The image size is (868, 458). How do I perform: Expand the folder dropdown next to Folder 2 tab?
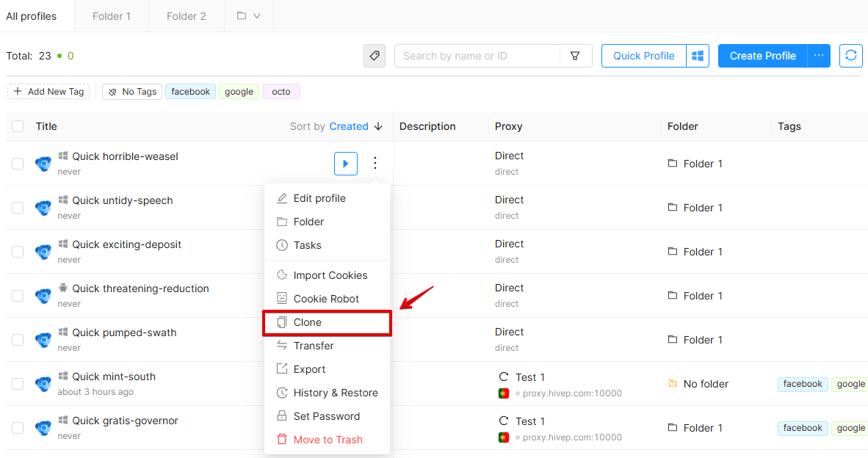249,16
